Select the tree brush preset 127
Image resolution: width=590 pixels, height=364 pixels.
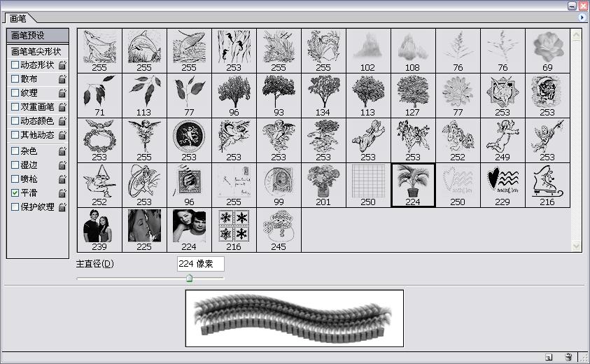[413, 96]
